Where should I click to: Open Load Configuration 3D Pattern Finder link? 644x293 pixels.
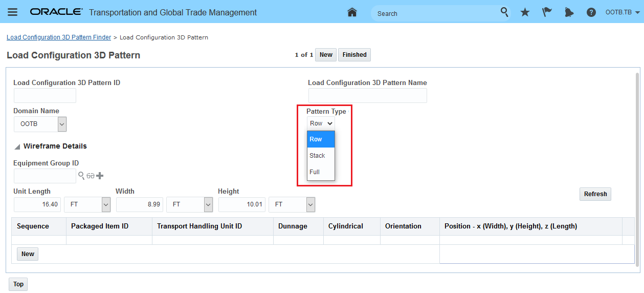(x=59, y=37)
